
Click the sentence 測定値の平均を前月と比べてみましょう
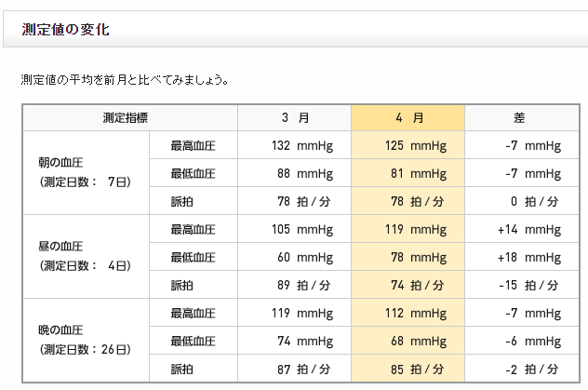[125, 80]
